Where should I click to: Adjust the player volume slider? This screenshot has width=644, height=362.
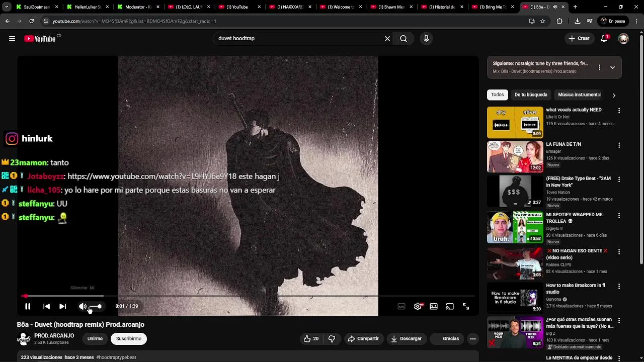pos(96,306)
